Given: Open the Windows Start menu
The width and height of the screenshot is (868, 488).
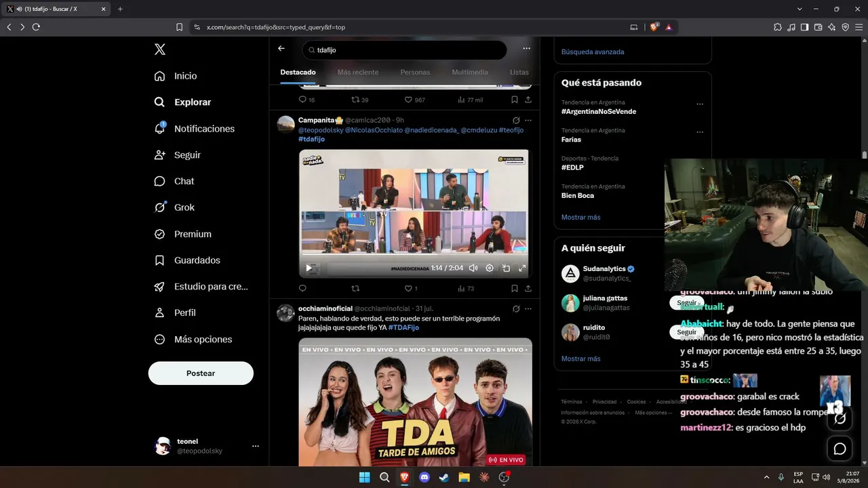Looking at the screenshot, I should coord(365,477).
